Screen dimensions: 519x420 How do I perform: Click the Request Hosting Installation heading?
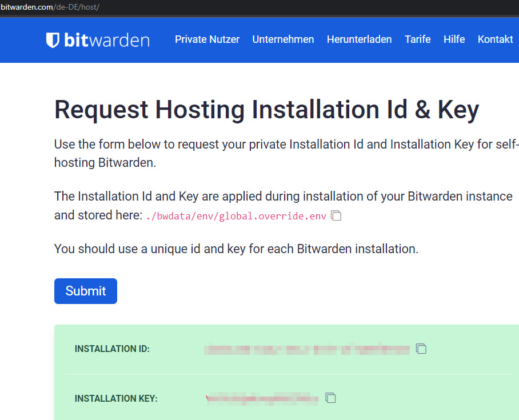[266, 110]
